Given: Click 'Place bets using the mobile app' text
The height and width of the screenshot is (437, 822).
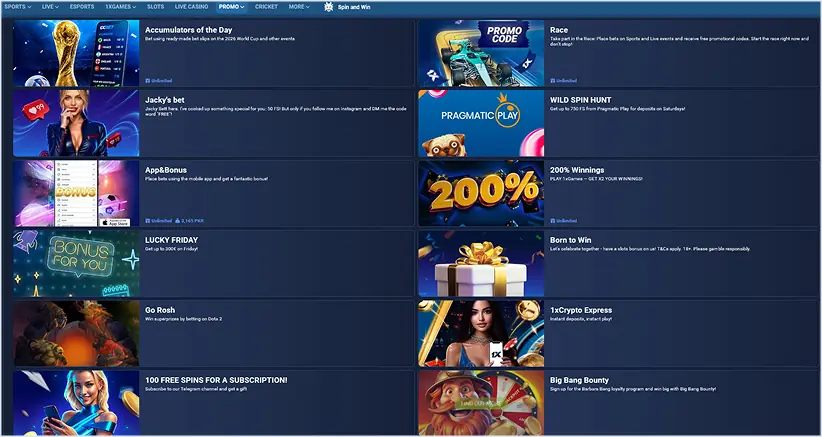Looking at the screenshot, I should pyautogui.click(x=207, y=179).
